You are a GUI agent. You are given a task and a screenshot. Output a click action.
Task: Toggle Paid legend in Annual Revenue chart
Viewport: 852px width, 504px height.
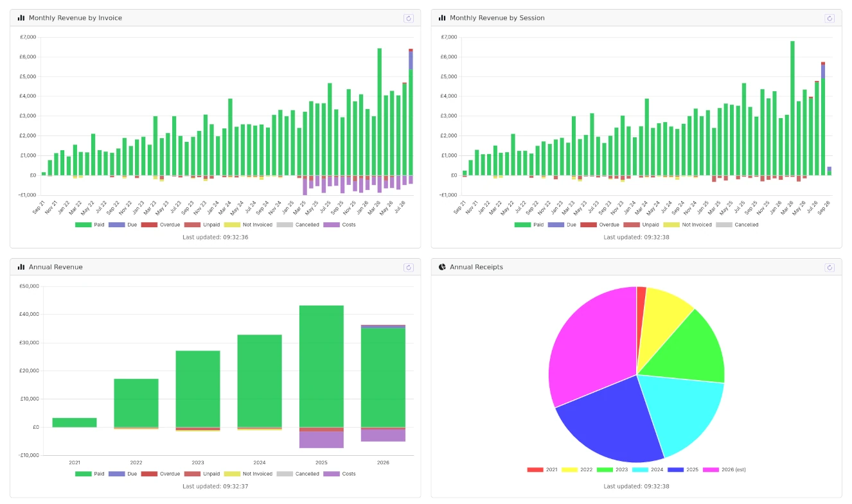pyautogui.click(x=89, y=474)
